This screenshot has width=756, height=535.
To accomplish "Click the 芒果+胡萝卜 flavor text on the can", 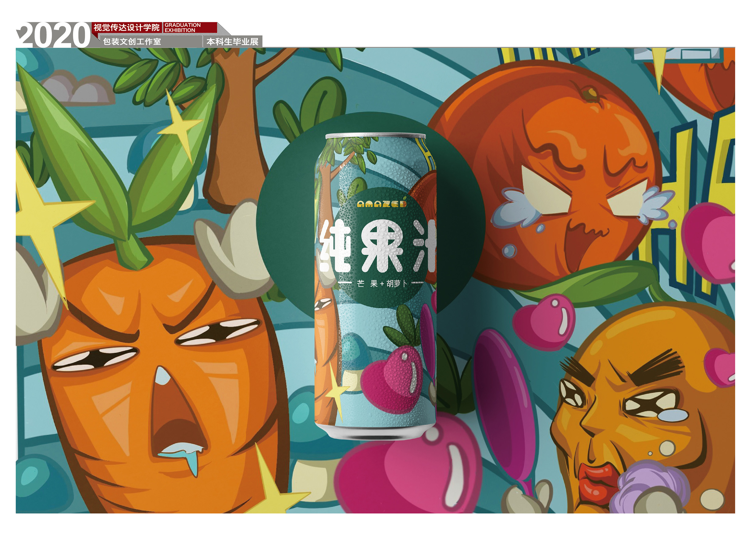I will [x=382, y=283].
